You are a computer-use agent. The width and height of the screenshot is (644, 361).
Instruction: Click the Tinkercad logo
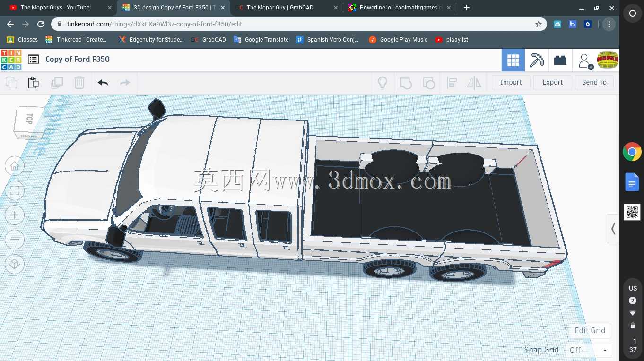11,60
